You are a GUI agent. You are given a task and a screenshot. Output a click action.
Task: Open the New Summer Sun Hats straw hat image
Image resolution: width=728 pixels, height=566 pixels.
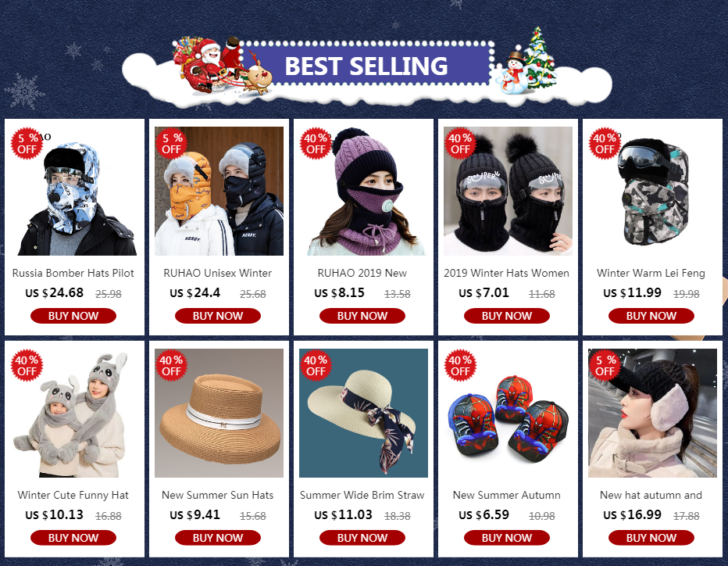[x=219, y=413]
